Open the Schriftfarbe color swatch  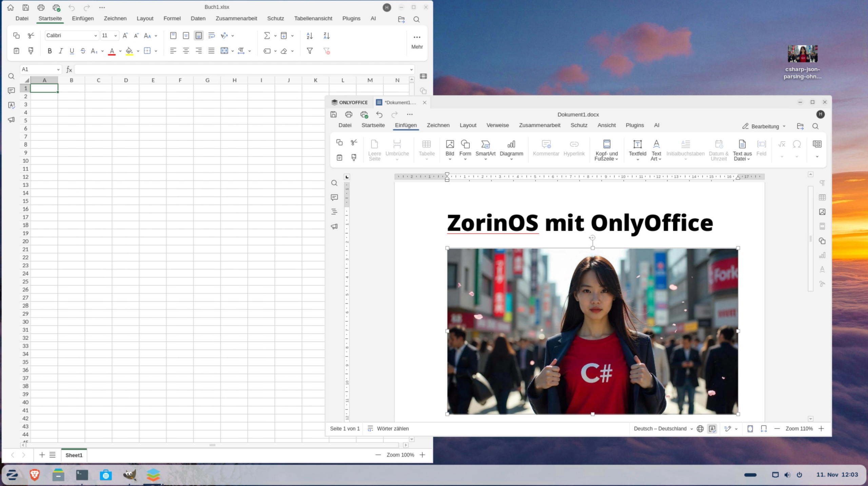tap(113, 51)
